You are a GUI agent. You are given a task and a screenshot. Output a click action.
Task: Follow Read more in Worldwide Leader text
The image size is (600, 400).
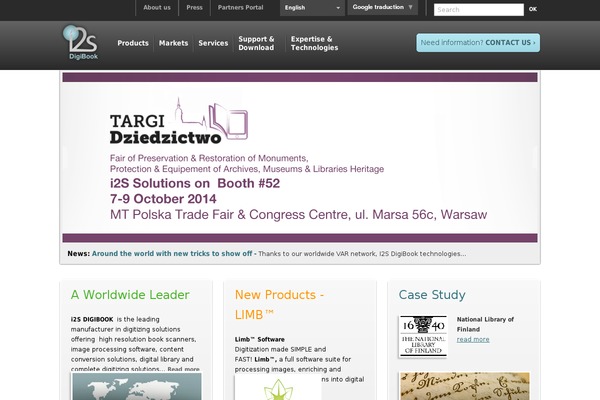pos(183,369)
